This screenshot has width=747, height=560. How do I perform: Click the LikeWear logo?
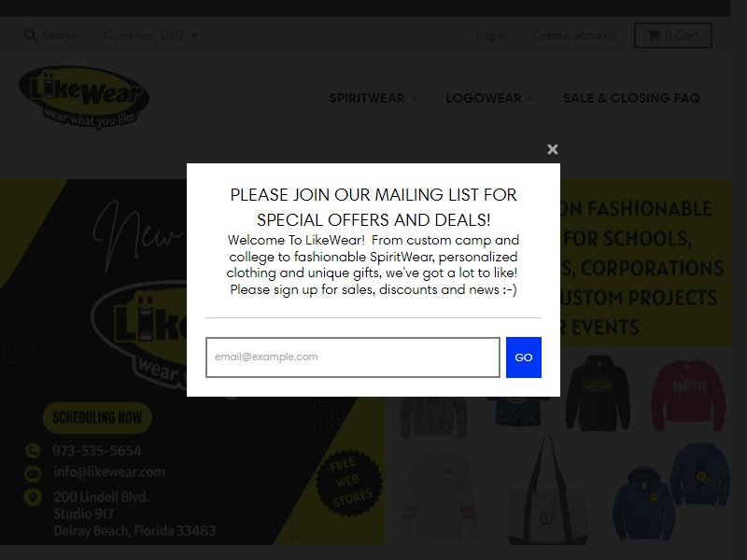pyautogui.click(x=84, y=98)
